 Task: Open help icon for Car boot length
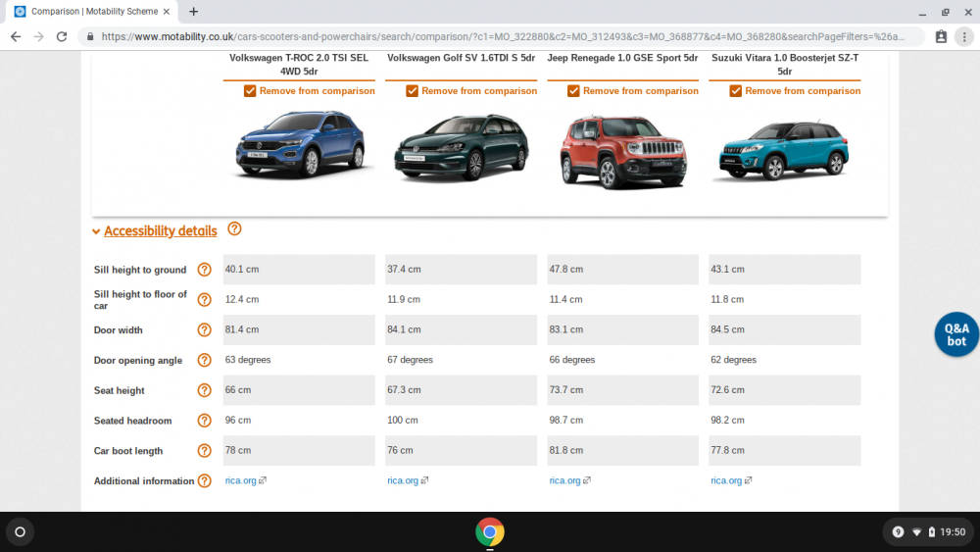pyautogui.click(x=205, y=450)
